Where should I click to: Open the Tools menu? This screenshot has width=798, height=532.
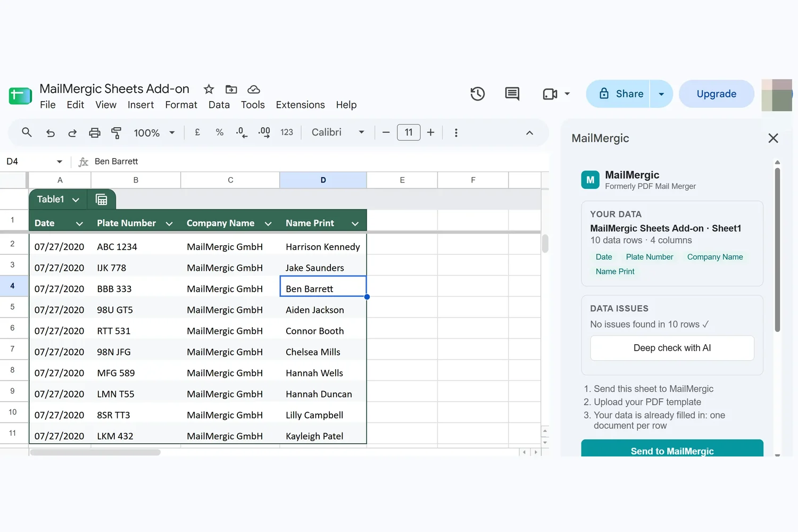click(253, 105)
